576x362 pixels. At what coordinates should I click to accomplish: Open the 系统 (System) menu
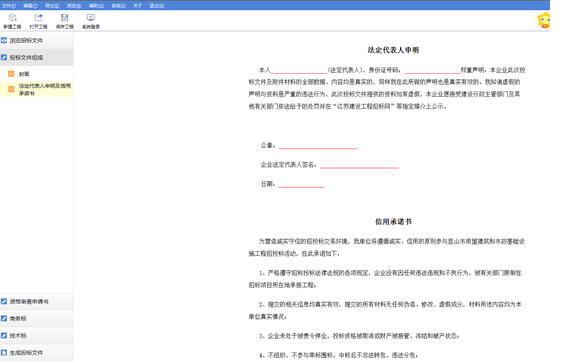(x=119, y=6)
